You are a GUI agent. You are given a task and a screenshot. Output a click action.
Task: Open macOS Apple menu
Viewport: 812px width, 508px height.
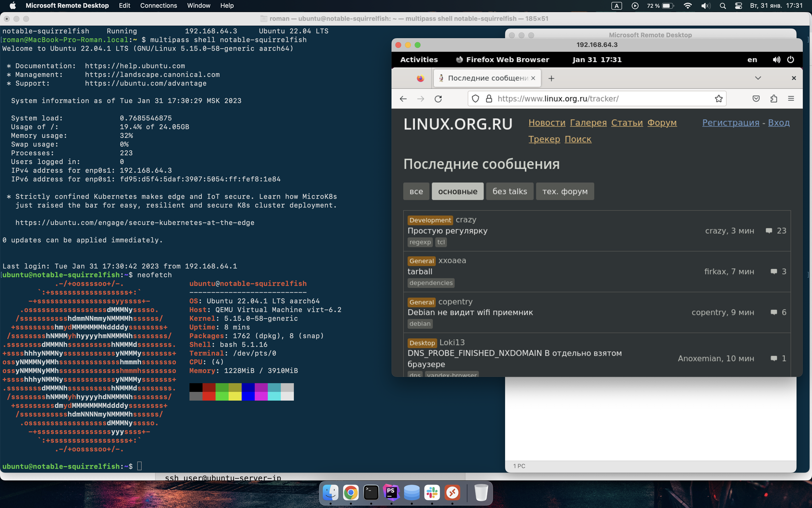click(13, 6)
